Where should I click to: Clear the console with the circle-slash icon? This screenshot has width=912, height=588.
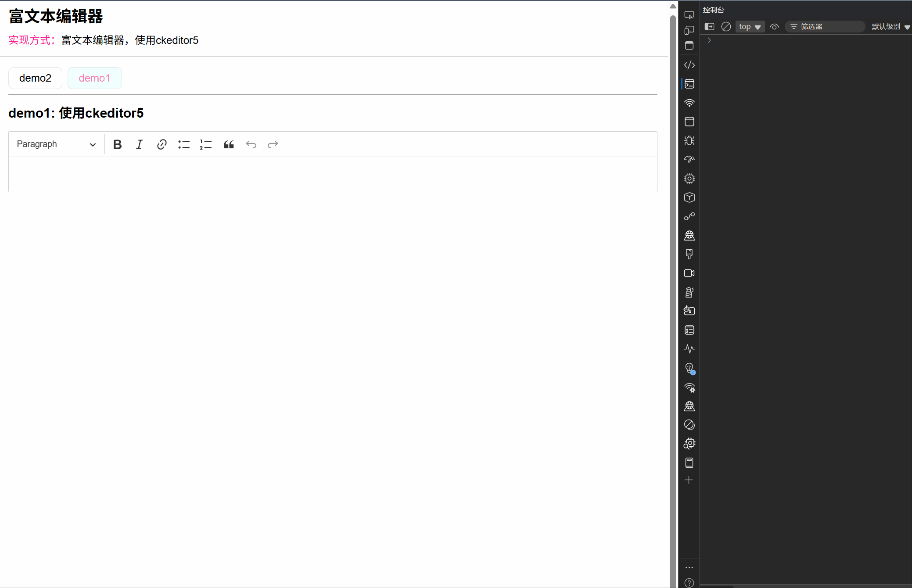tap(726, 27)
